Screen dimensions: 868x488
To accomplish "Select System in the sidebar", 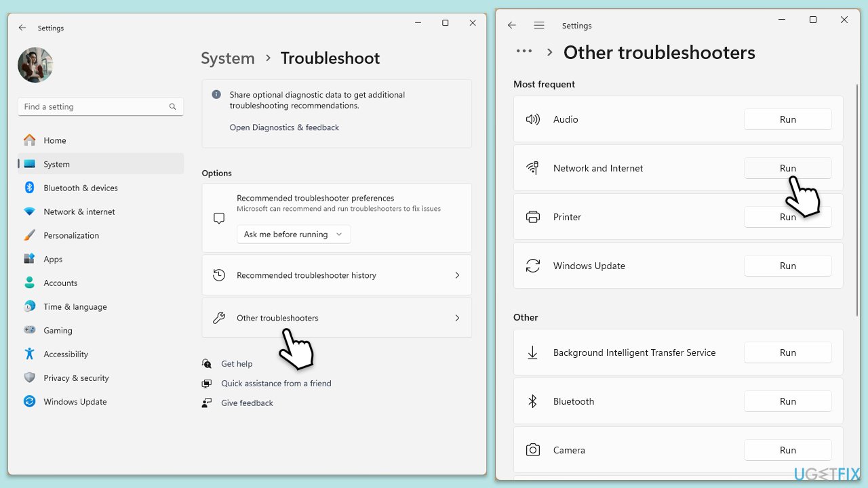I will point(100,164).
